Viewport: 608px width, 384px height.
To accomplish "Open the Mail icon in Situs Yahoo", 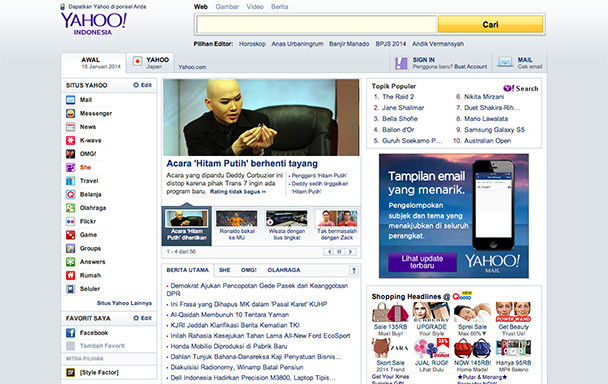I will (71, 100).
